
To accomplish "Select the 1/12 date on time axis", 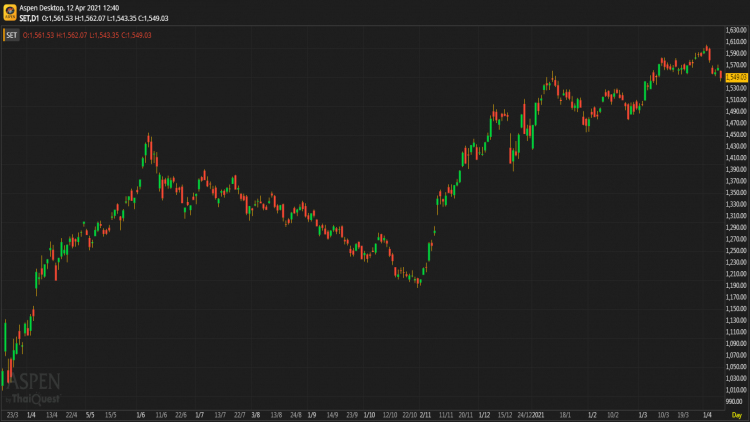I will tap(485, 415).
